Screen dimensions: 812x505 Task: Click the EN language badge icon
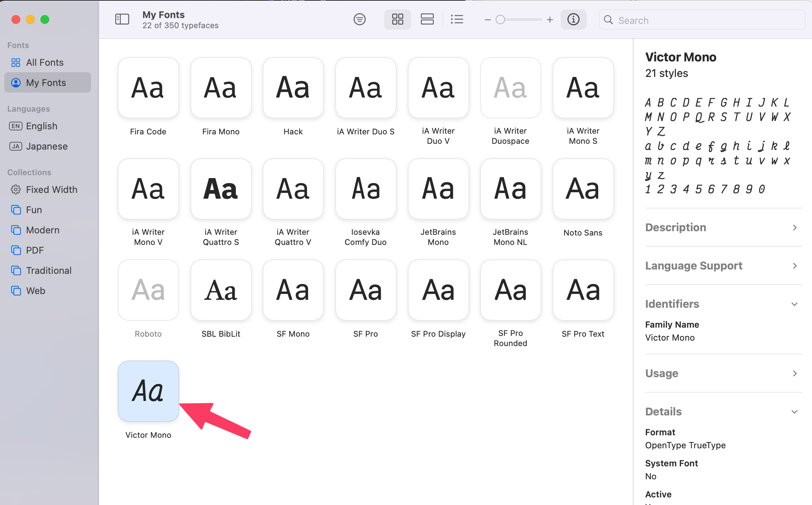coord(16,126)
